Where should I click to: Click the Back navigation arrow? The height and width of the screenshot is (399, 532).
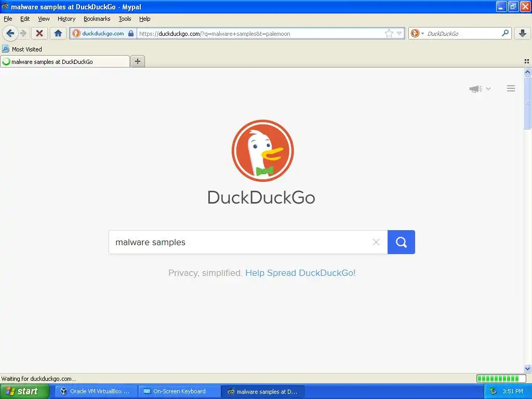pos(10,33)
